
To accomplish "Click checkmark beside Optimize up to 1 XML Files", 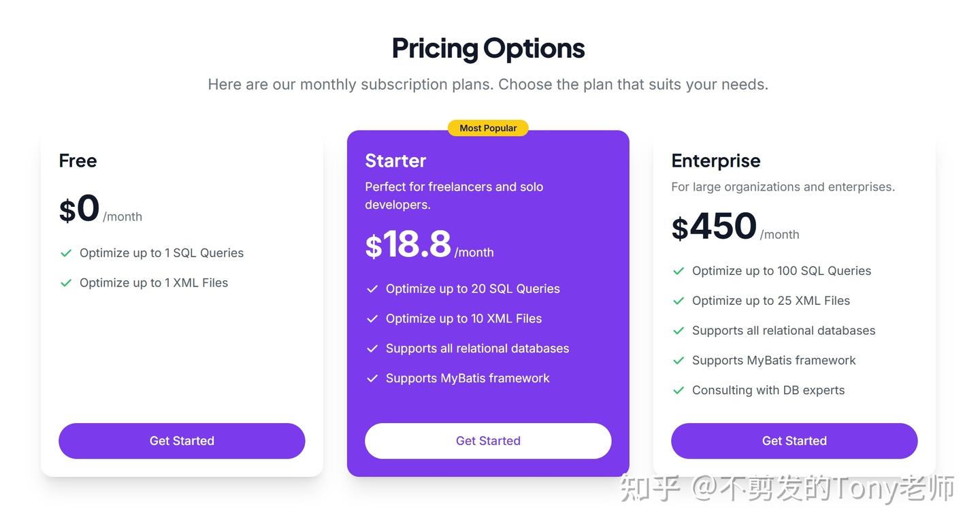I will [66, 283].
